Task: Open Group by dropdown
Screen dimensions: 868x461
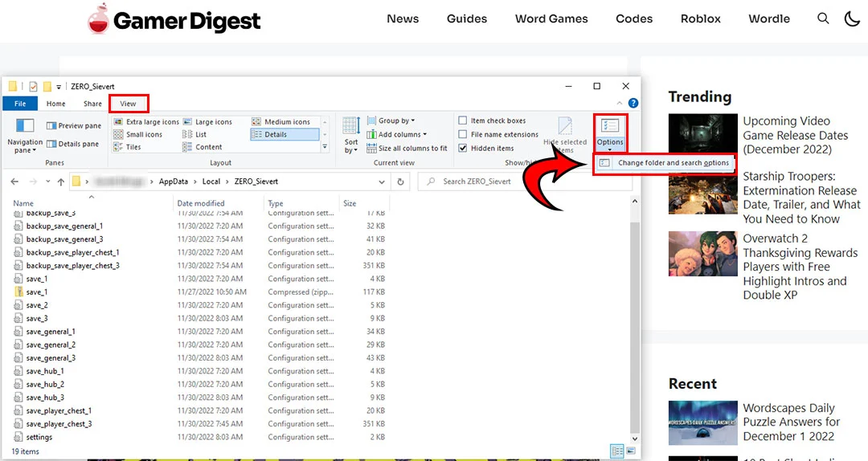Action: (391, 120)
